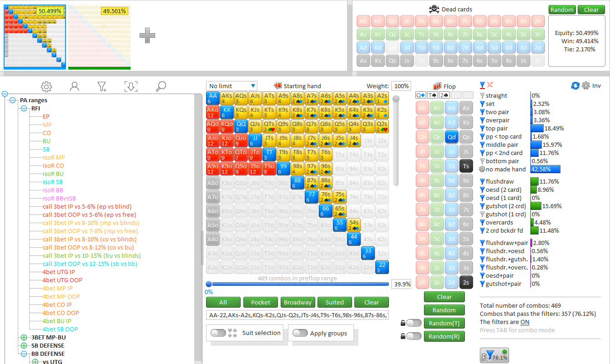Click the Clear button in Dead cards
This screenshot has width=610, height=364.
[591, 10]
